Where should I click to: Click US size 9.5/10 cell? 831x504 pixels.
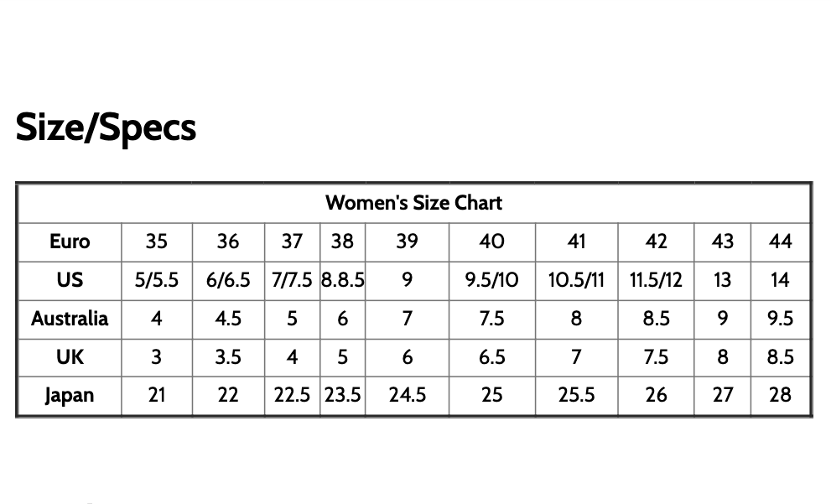pos(491,280)
